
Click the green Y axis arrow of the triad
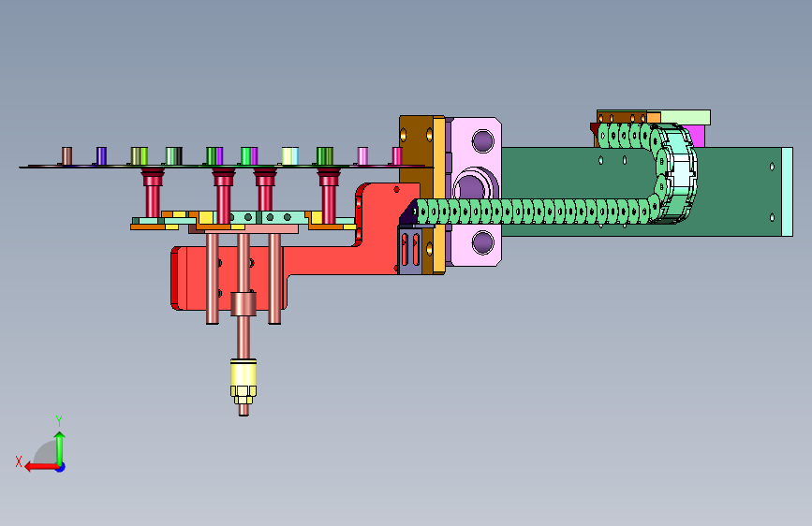pos(60,448)
